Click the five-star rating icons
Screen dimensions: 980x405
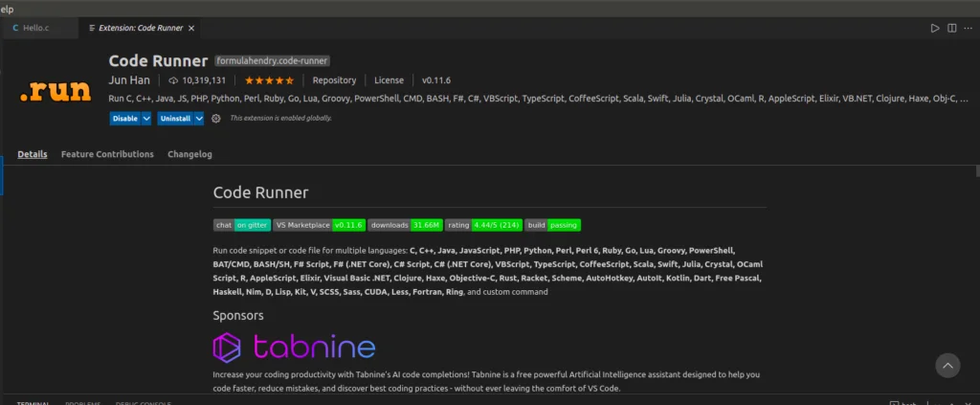pyautogui.click(x=268, y=80)
